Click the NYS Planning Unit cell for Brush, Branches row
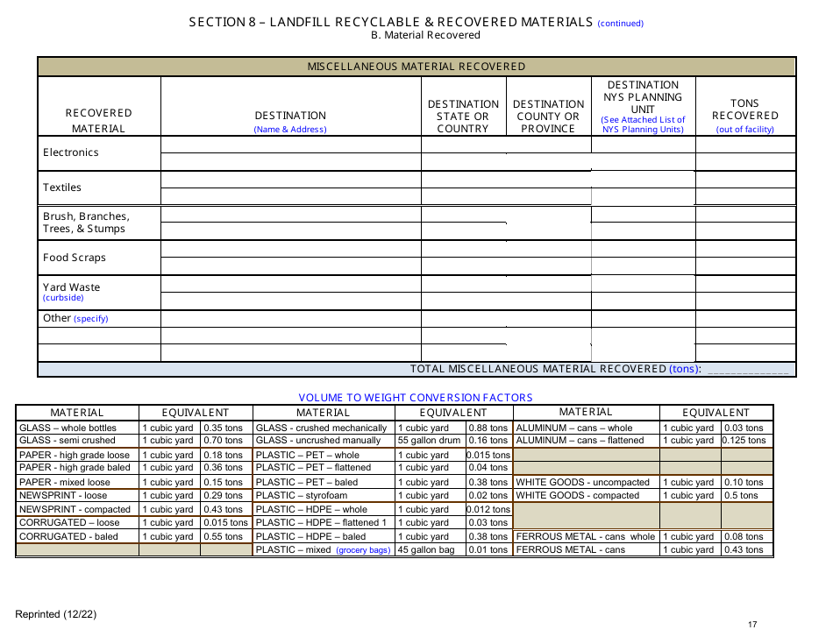 (x=643, y=221)
